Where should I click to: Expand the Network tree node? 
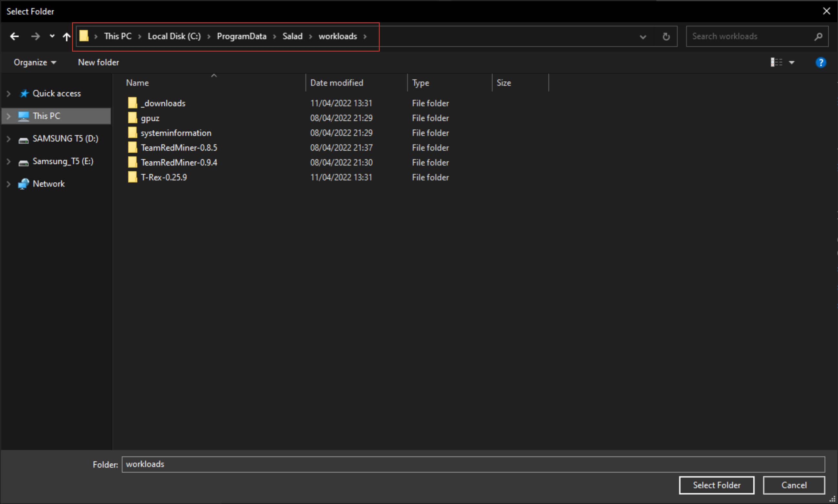(8, 184)
